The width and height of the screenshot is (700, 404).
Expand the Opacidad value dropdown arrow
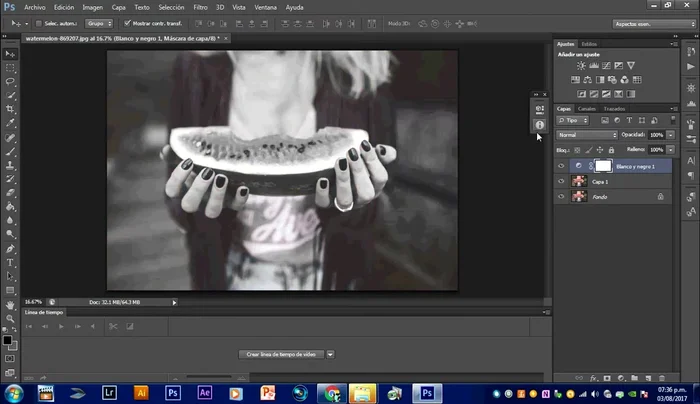point(670,134)
